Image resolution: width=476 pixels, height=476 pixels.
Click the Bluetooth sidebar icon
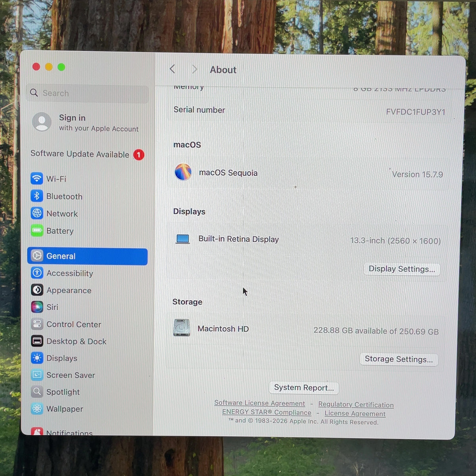pos(37,196)
